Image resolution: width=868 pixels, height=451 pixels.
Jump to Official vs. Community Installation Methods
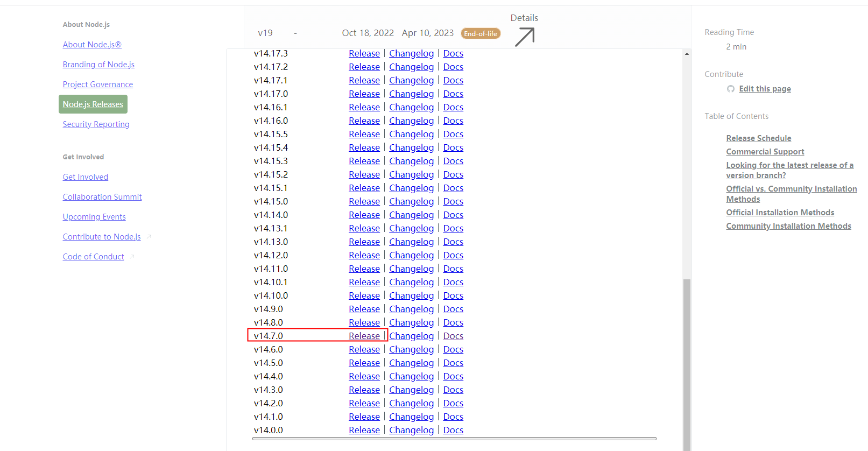(792, 194)
